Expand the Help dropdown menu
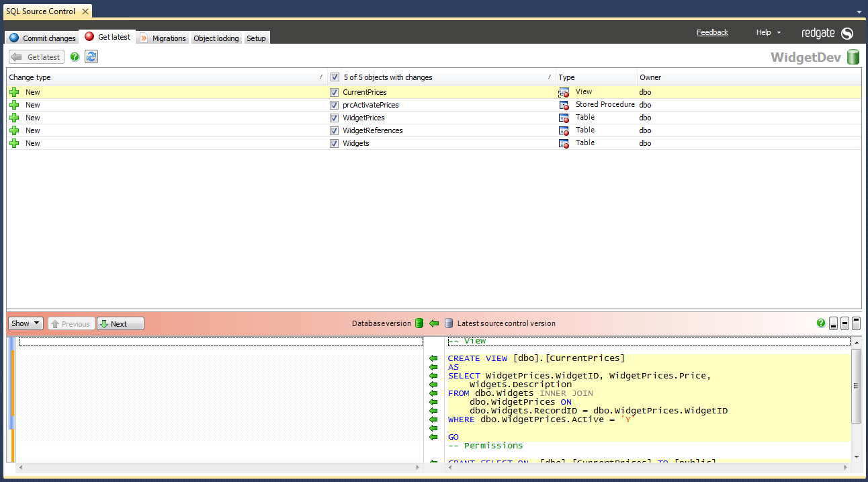The height and width of the screenshot is (482, 868). (x=769, y=32)
